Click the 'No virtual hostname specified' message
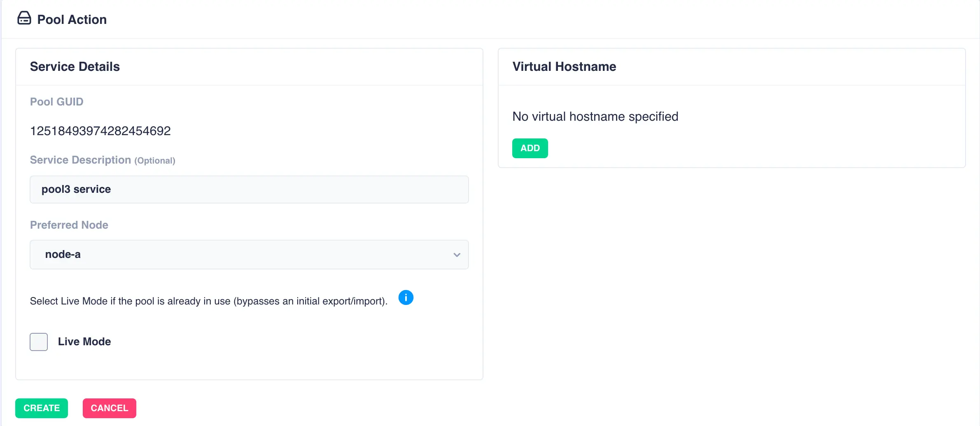The width and height of the screenshot is (980, 426). pos(595,117)
